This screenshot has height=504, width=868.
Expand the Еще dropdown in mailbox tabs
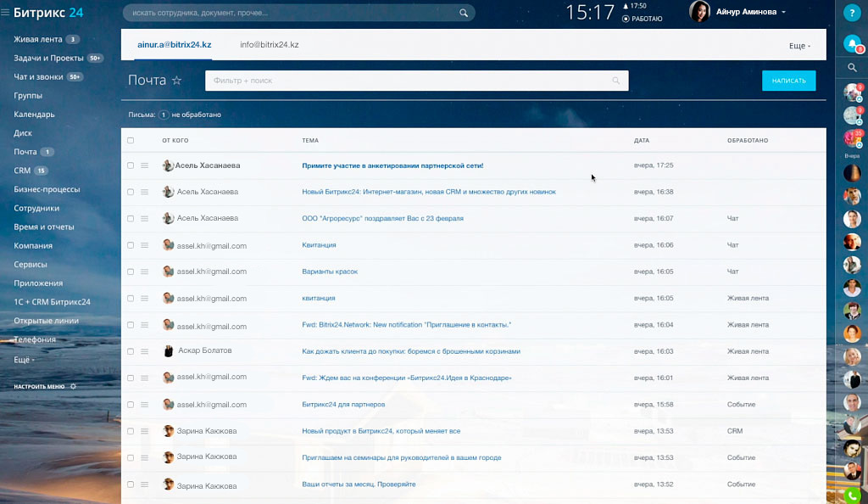click(799, 46)
